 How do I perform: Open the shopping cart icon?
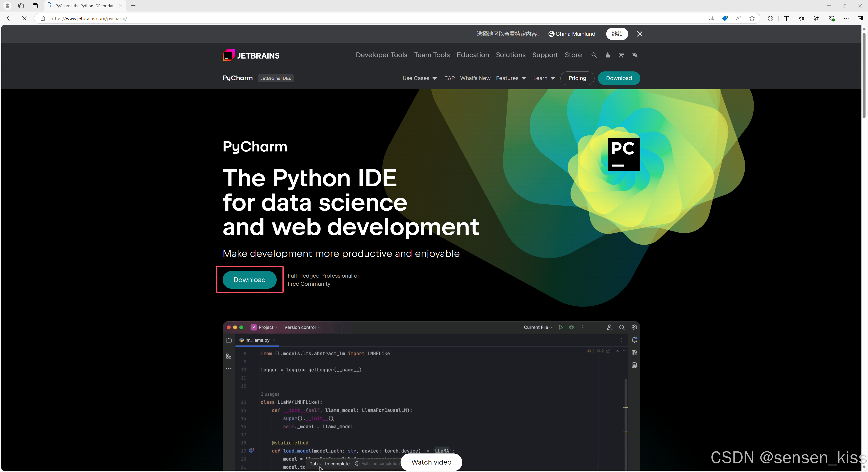[621, 55]
